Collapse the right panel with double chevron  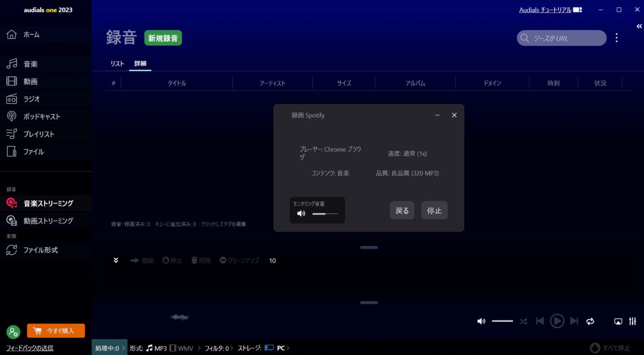click(639, 26)
